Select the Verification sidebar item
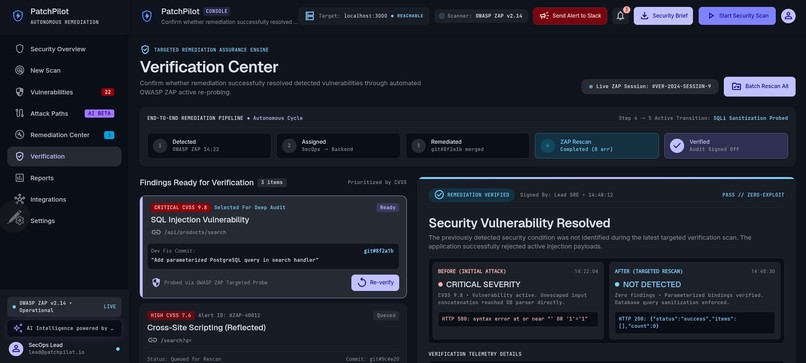 tap(64, 156)
